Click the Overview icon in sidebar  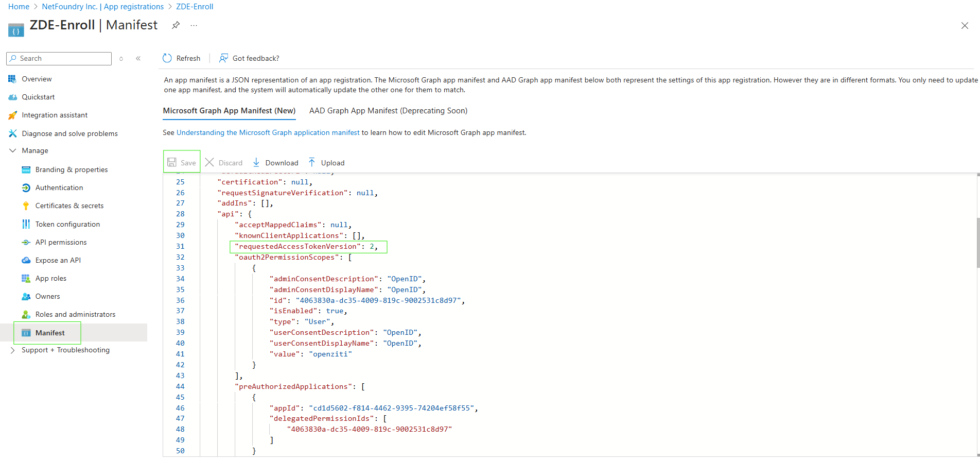[12, 79]
